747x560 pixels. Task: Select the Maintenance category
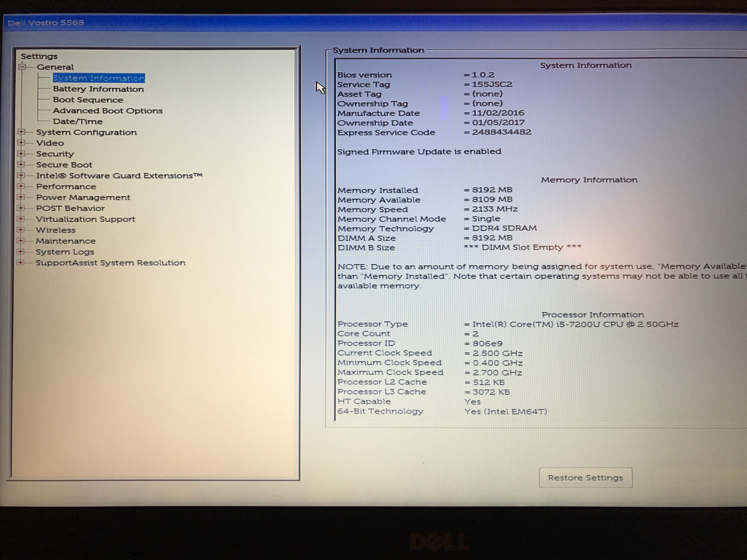(x=65, y=241)
